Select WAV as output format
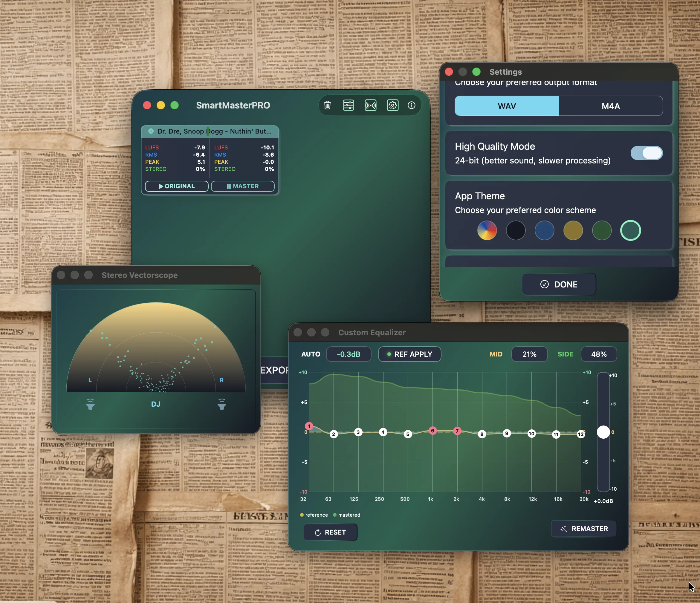 506,106
